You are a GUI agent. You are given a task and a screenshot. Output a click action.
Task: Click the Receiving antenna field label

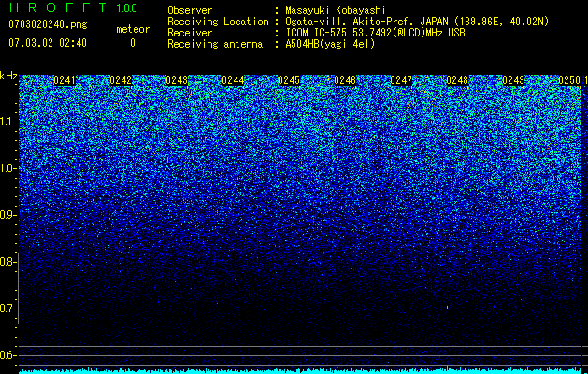point(215,44)
